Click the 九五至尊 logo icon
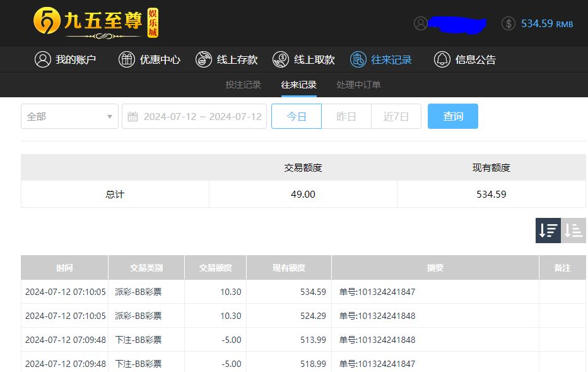The width and height of the screenshot is (588, 372). tap(46, 22)
